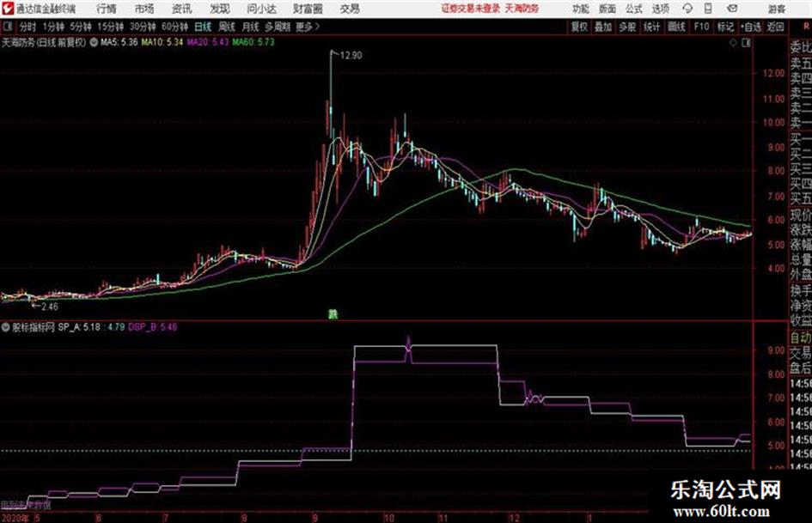Click the R indicator beside toolbar
Image resolution: width=812 pixels, height=523 pixels.
pyautogui.click(x=806, y=27)
